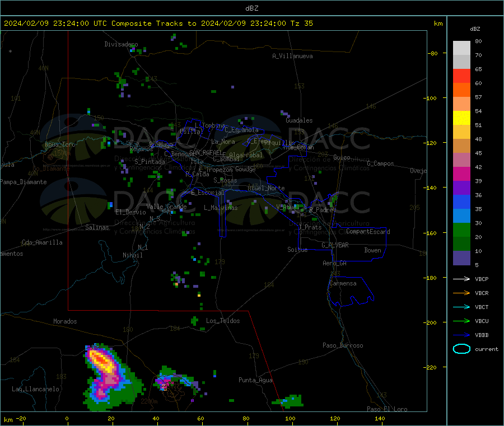The height and width of the screenshot is (426, 504).
Task: Select the bright green 20-30 dBZ swatch
Action: [x=461, y=230]
